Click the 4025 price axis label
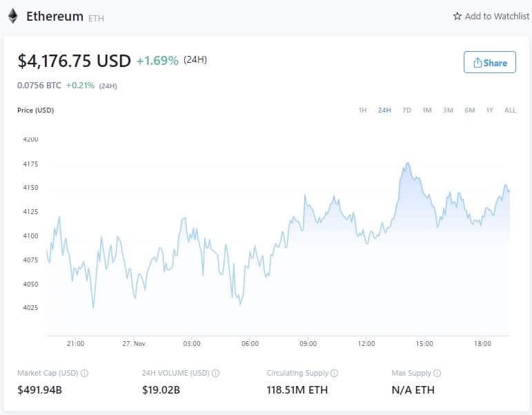Image resolution: width=532 pixels, height=415 pixels. pos(30,308)
